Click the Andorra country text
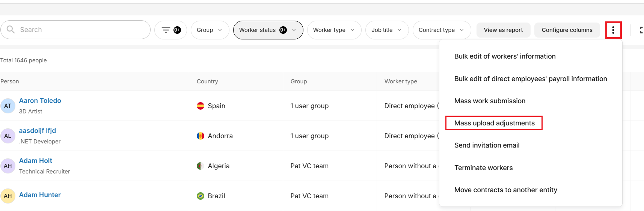This screenshot has height=211, width=644. tap(220, 136)
